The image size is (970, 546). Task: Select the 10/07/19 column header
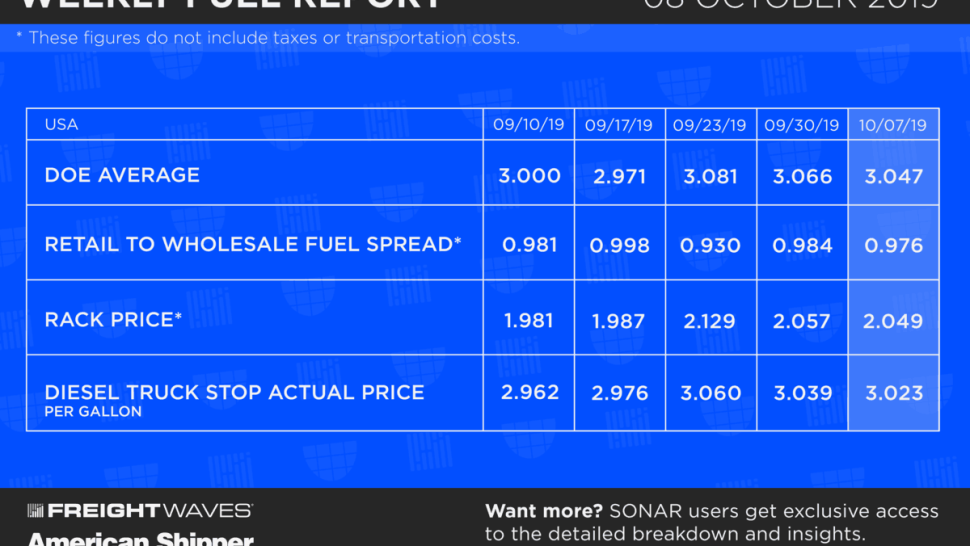pyautogui.click(x=893, y=125)
